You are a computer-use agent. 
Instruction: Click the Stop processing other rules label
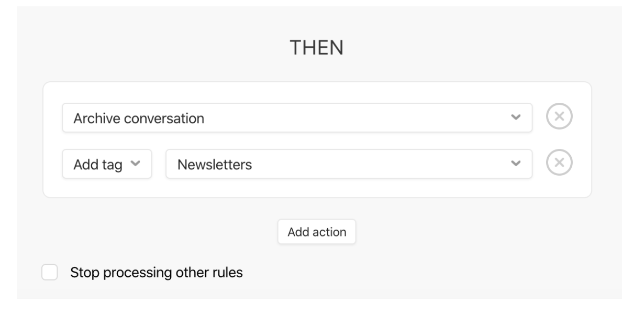157,273
